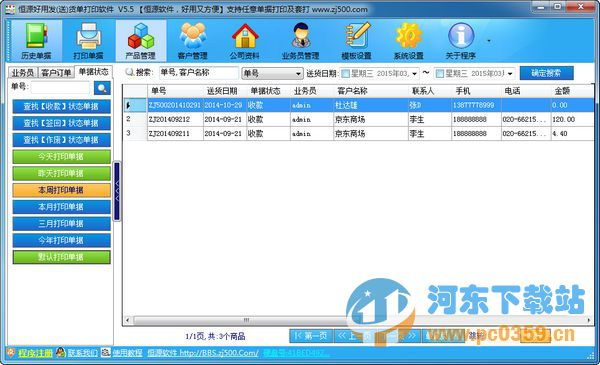Open 业务员管理 salesperson icon
The image size is (600, 365).
pos(300,41)
